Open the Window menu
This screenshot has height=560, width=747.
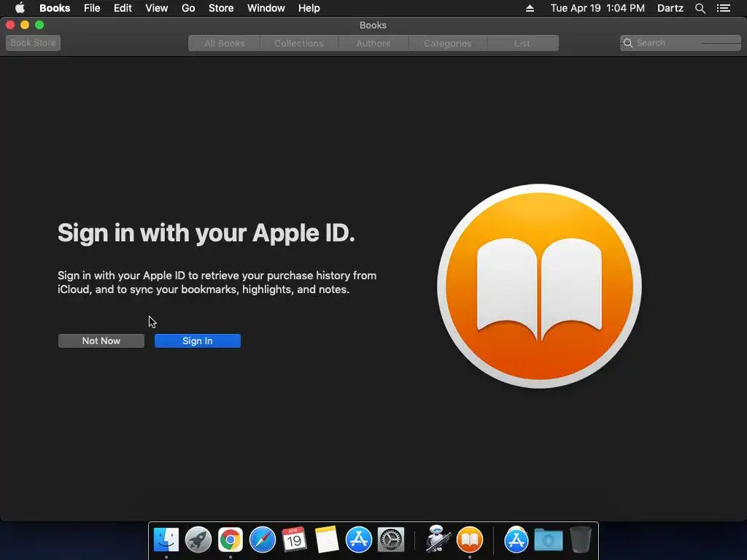(x=266, y=8)
